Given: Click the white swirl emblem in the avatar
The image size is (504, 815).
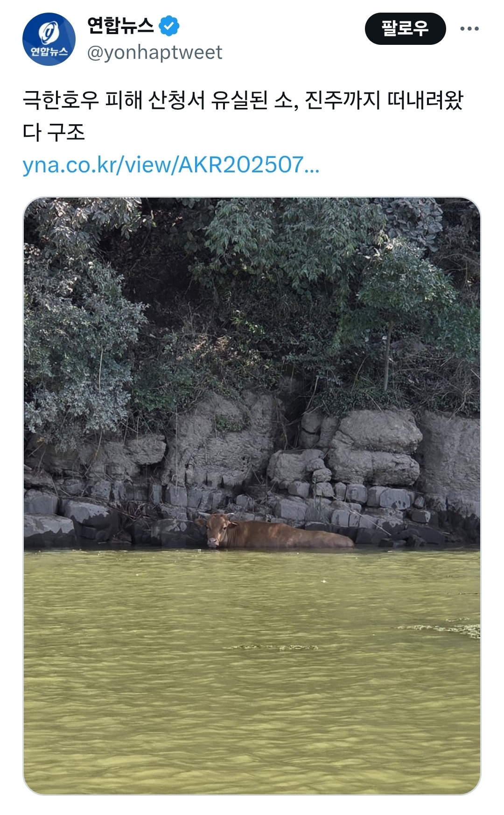Looking at the screenshot, I should point(48,33).
